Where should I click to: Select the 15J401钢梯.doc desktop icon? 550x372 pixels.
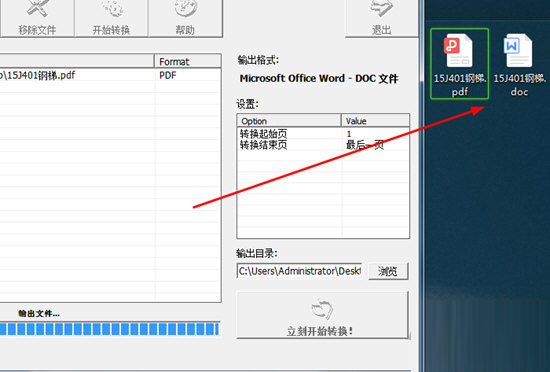[519, 65]
